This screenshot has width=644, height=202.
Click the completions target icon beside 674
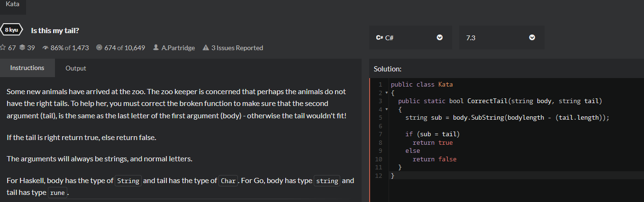click(99, 48)
